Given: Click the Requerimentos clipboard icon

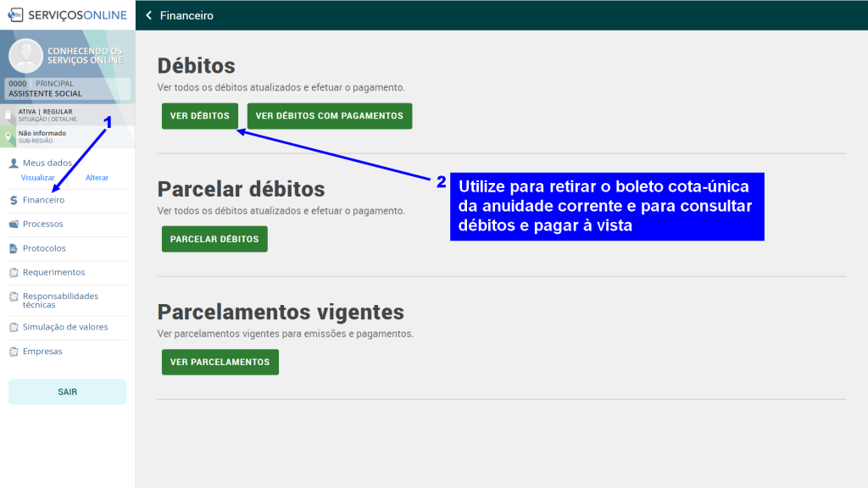Looking at the screenshot, I should [14, 273].
